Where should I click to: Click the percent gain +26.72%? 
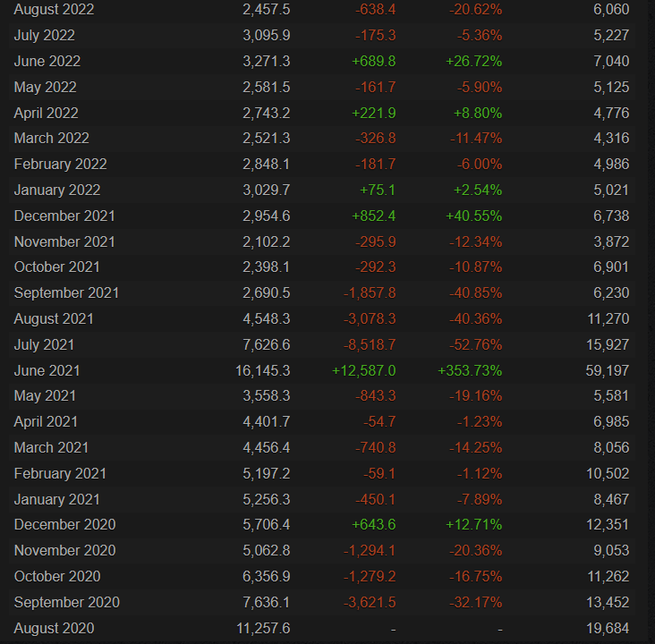[x=474, y=61]
